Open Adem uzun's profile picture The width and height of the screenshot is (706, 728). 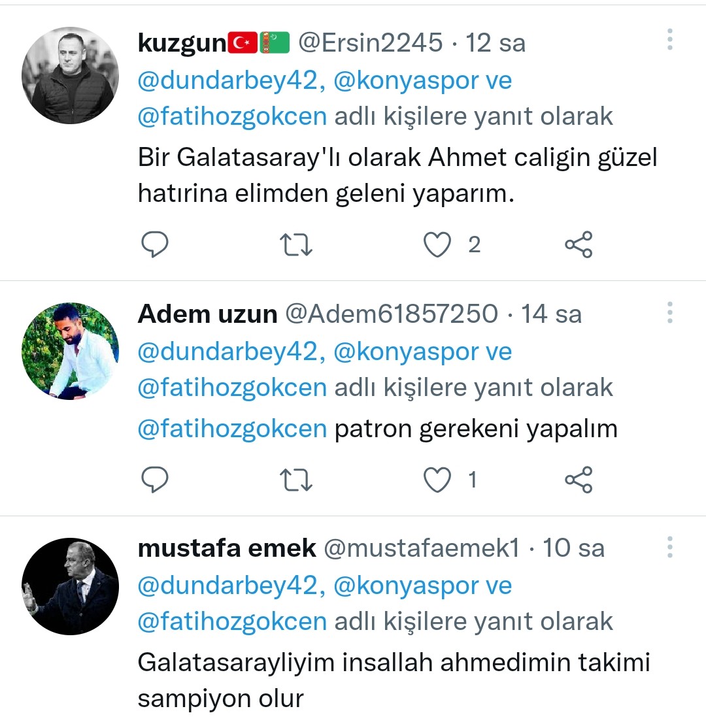click(x=70, y=351)
